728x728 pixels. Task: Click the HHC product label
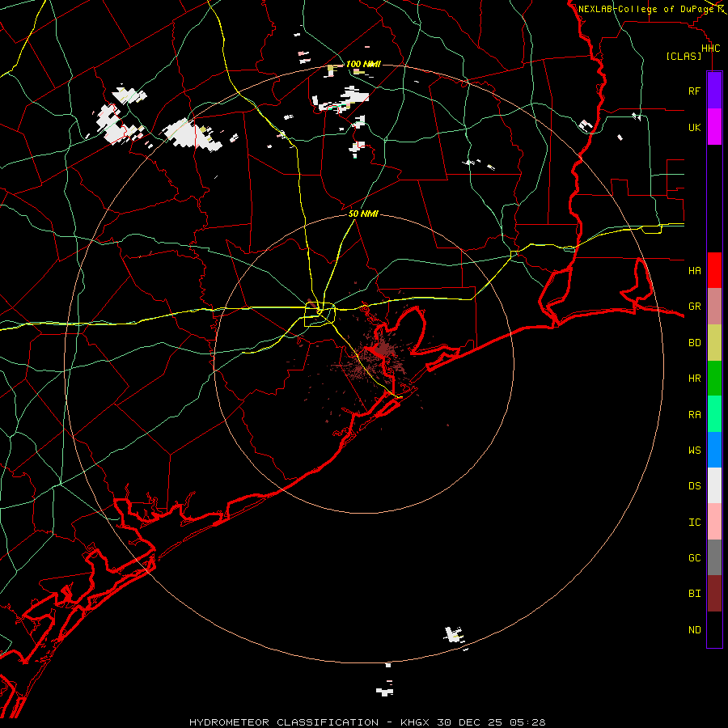[710, 49]
